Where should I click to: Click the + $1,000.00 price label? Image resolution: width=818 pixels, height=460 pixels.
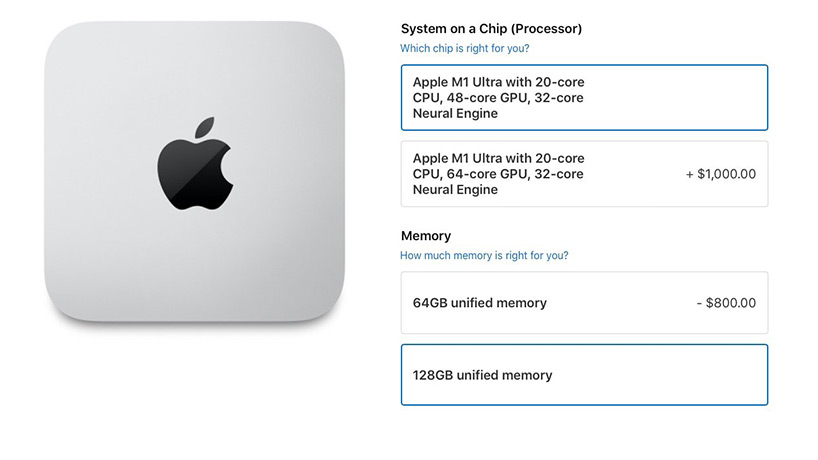720,174
